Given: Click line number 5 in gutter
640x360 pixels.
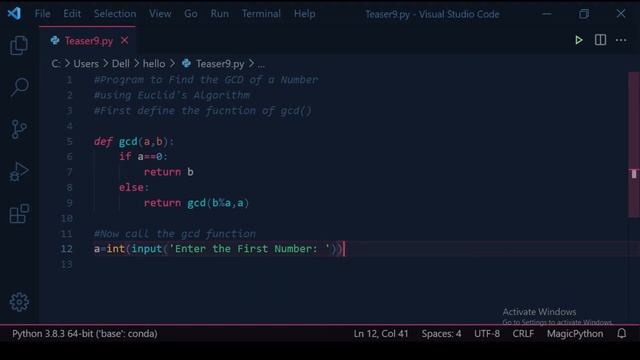Looking at the screenshot, I should pos(69,141).
